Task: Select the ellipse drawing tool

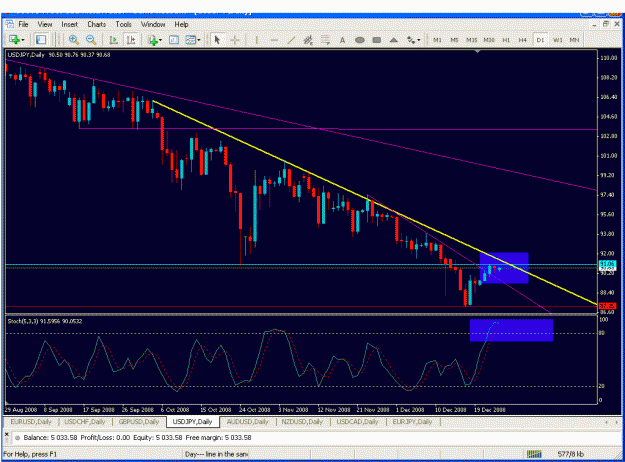Action: point(360,40)
